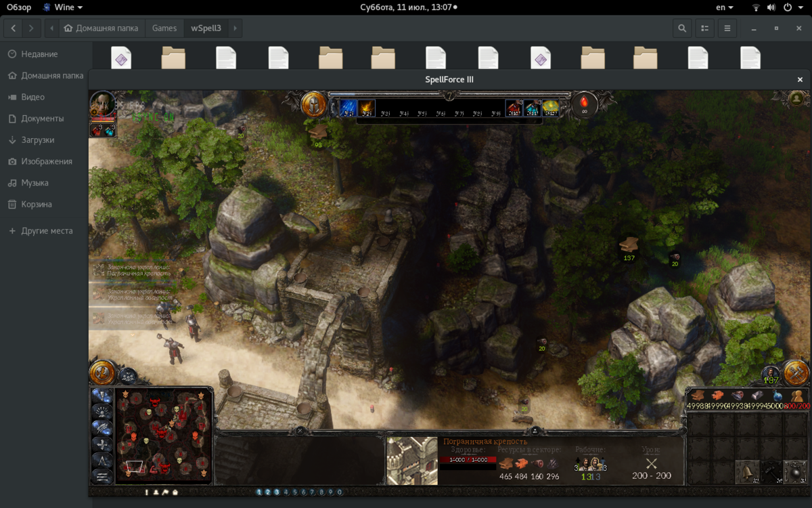Open Документы in the sidebar
This screenshot has height=508, width=812.
(x=46, y=119)
